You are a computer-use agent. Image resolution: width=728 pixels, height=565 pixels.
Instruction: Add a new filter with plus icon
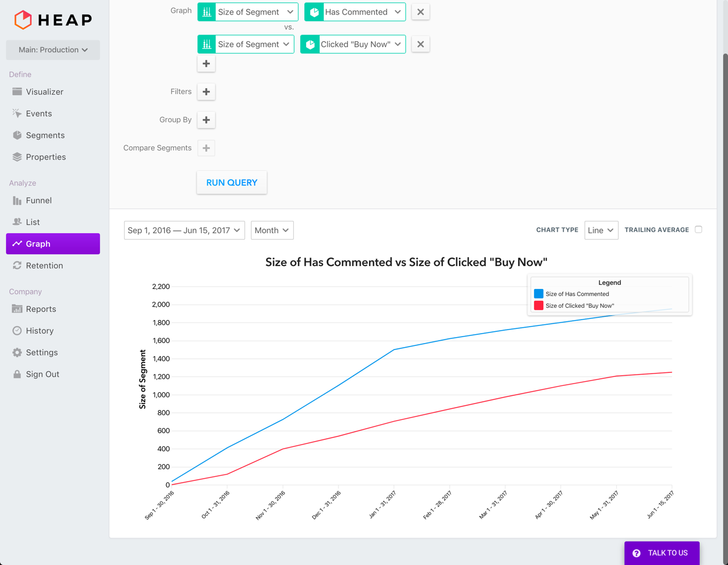206,92
